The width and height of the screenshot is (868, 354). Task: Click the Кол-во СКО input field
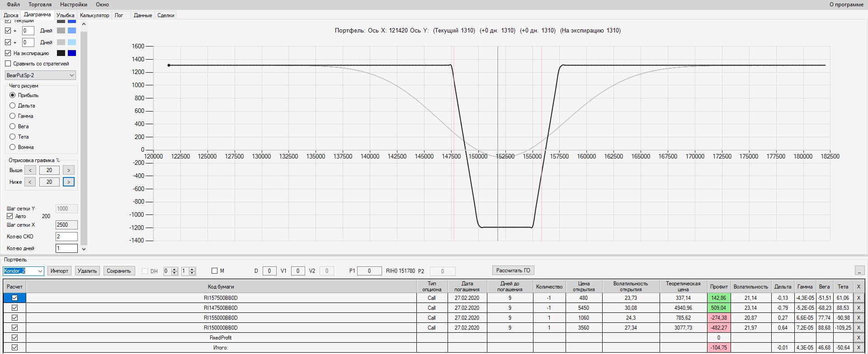(x=66, y=237)
